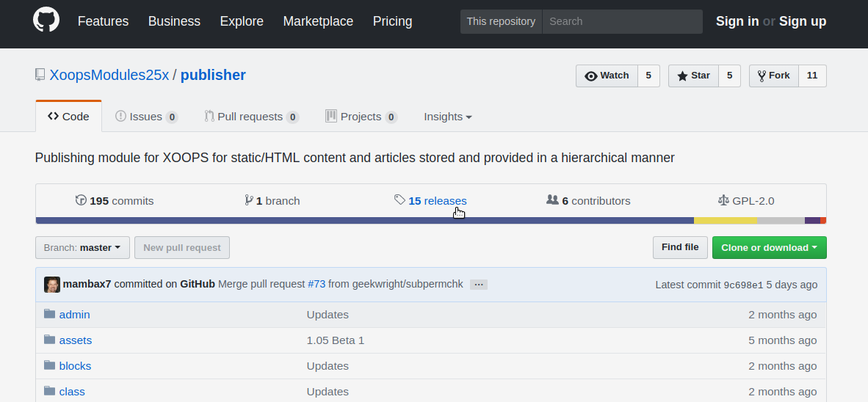Open the assets folder icon
This screenshot has height=402, width=868.
pyautogui.click(x=50, y=340)
